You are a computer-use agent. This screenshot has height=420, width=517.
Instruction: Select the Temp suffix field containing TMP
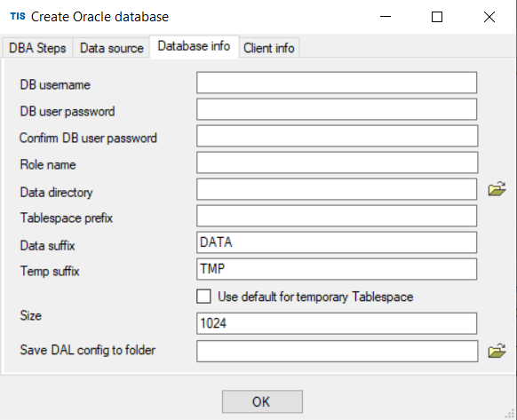[x=337, y=269]
